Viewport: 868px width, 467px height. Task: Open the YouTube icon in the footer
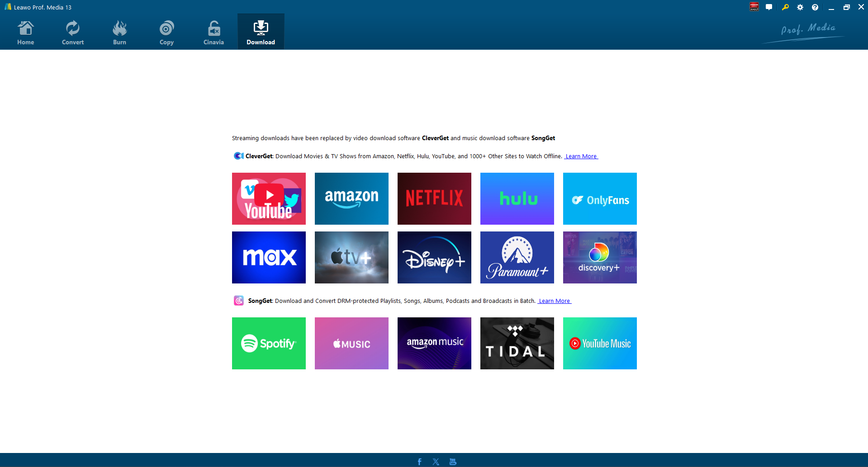click(453, 462)
